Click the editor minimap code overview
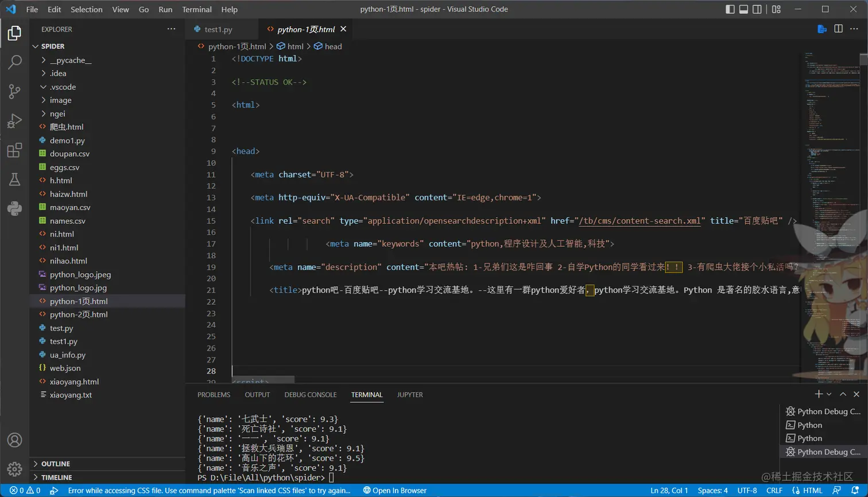The image size is (868, 497). tap(831, 218)
